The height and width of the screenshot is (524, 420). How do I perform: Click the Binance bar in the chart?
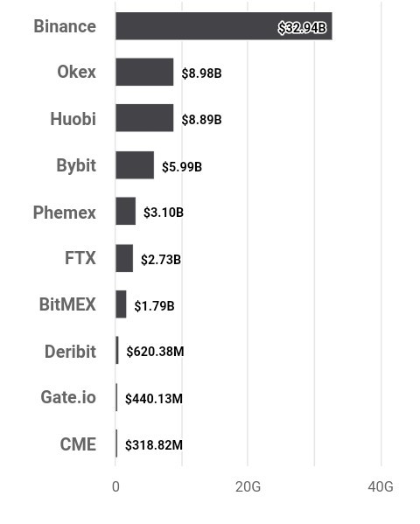tap(224, 26)
